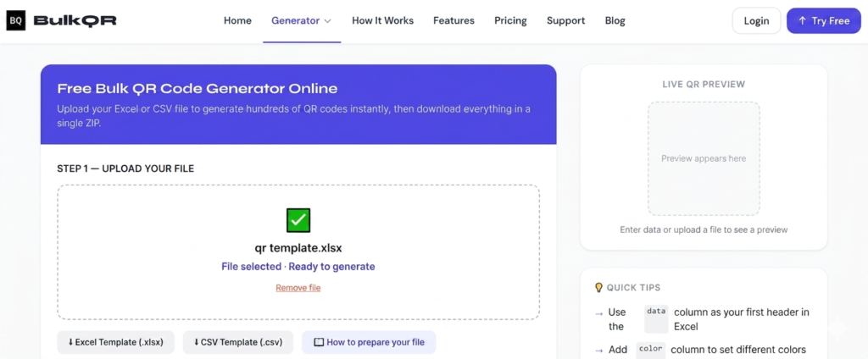Viewport: 868px width, 359px height.
Task: Click 'Enter data or upload a file' hint
Action: pyautogui.click(x=704, y=229)
